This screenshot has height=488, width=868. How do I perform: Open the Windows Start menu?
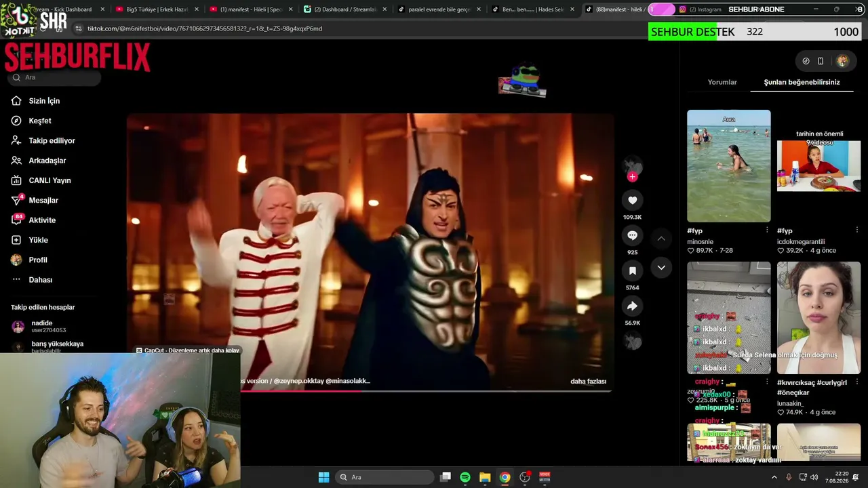[x=323, y=477]
